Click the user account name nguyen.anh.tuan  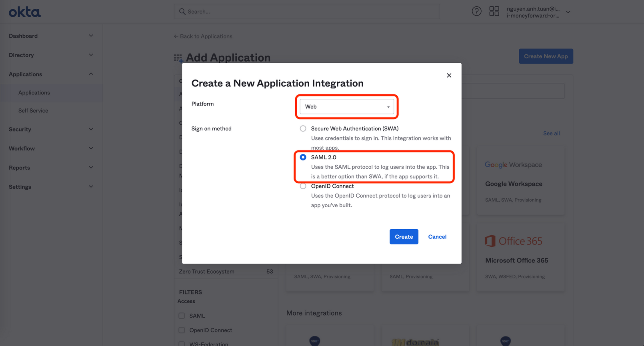coord(533,9)
